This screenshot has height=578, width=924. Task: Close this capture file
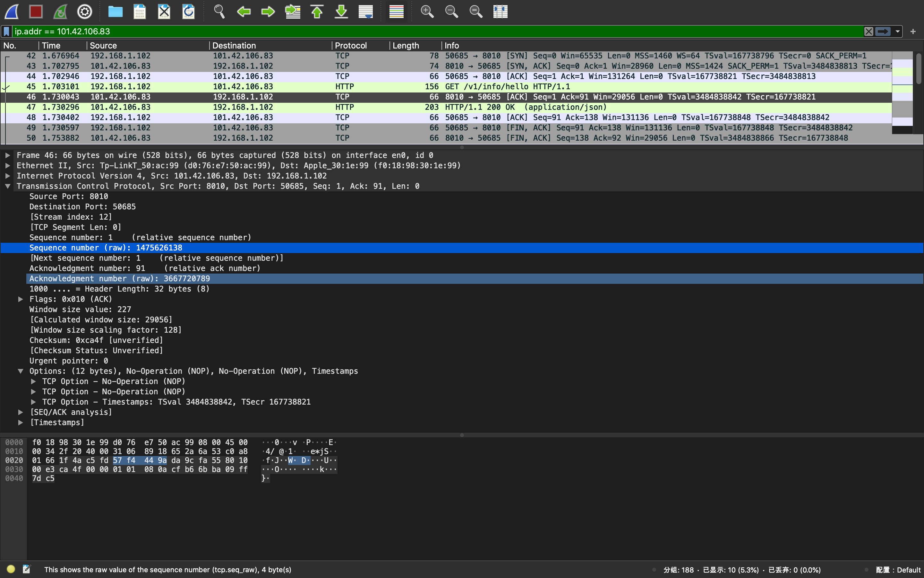click(x=164, y=12)
